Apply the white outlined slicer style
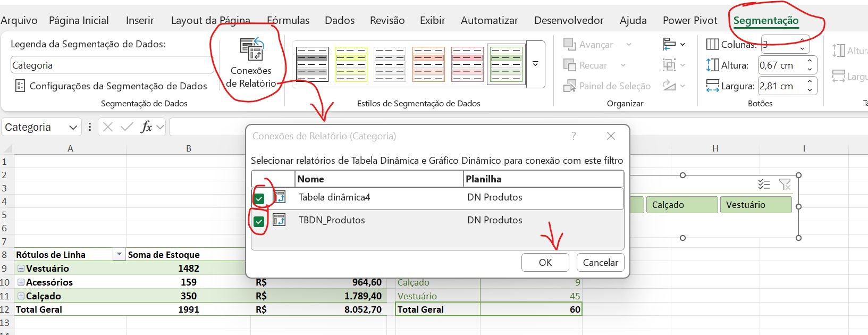The height and width of the screenshot is (335, 868). [390, 64]
